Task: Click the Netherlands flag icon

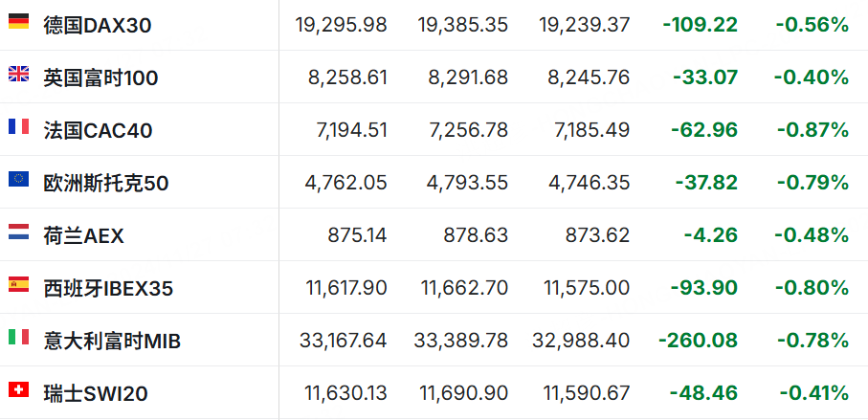Action: 18,232
